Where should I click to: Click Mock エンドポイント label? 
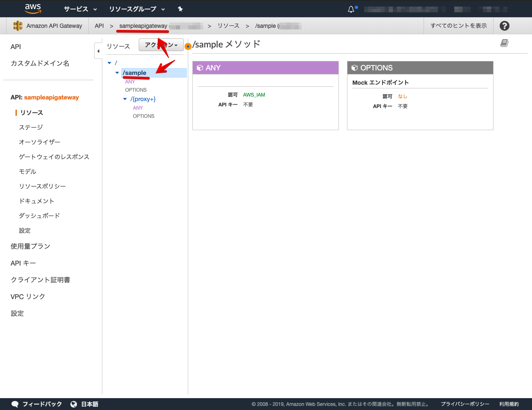[381, 83]
